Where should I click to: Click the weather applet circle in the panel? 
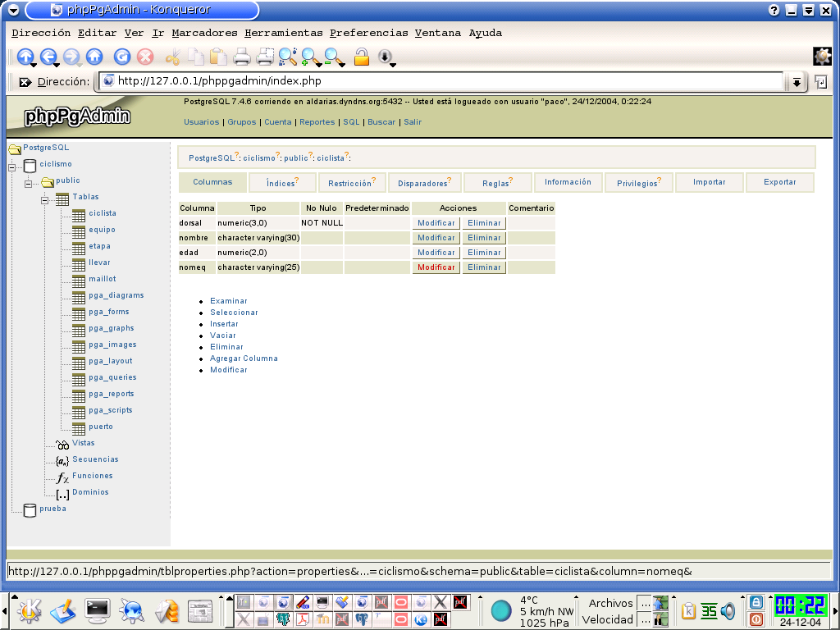click(x=501, y=610)
